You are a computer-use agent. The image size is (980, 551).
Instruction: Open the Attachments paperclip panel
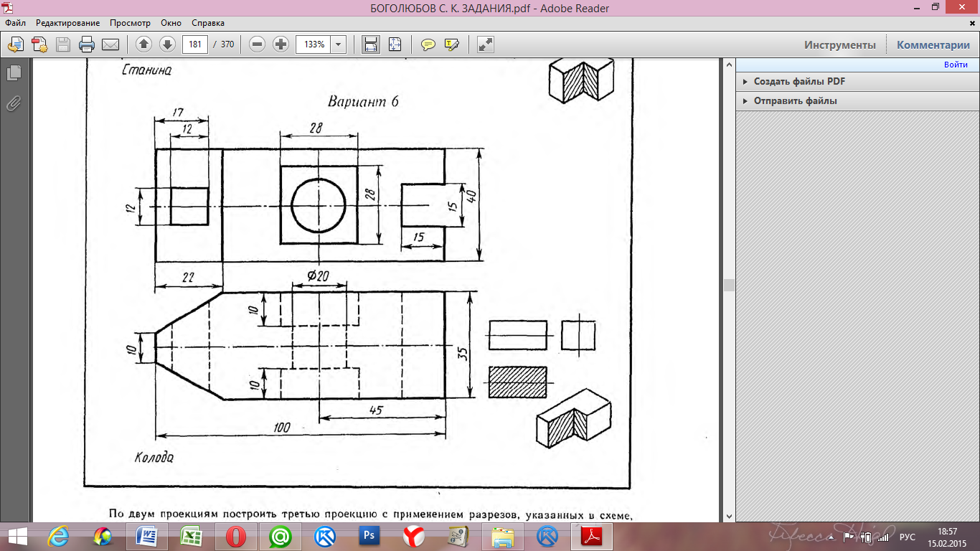coord(14,103)
